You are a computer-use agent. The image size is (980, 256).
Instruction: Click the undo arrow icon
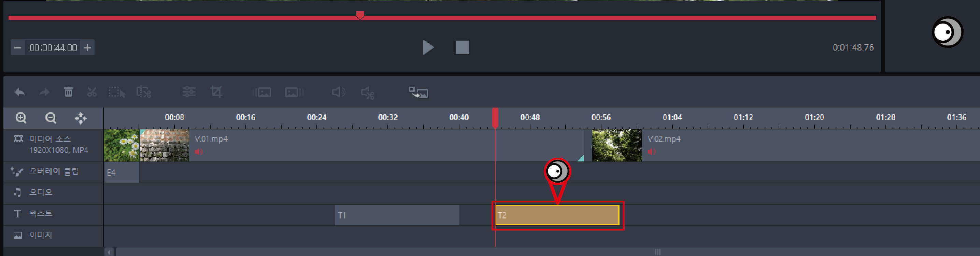(x=20, y=92)
